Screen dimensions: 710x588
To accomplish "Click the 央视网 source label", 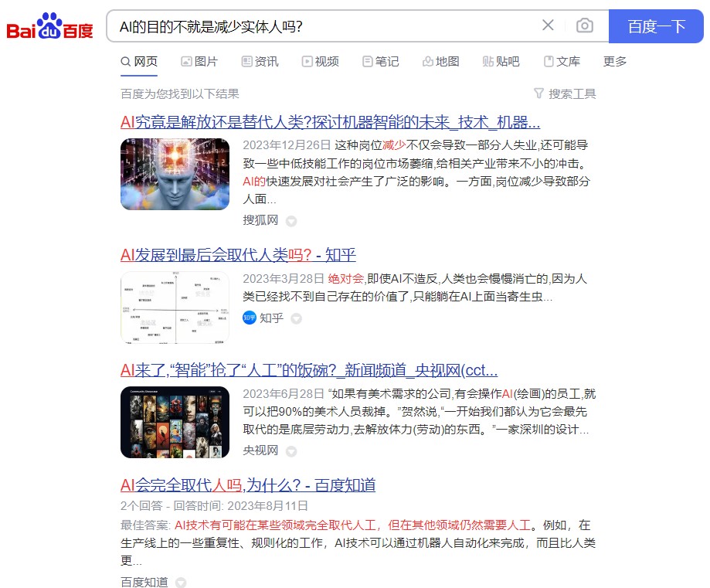I will 260,450.
